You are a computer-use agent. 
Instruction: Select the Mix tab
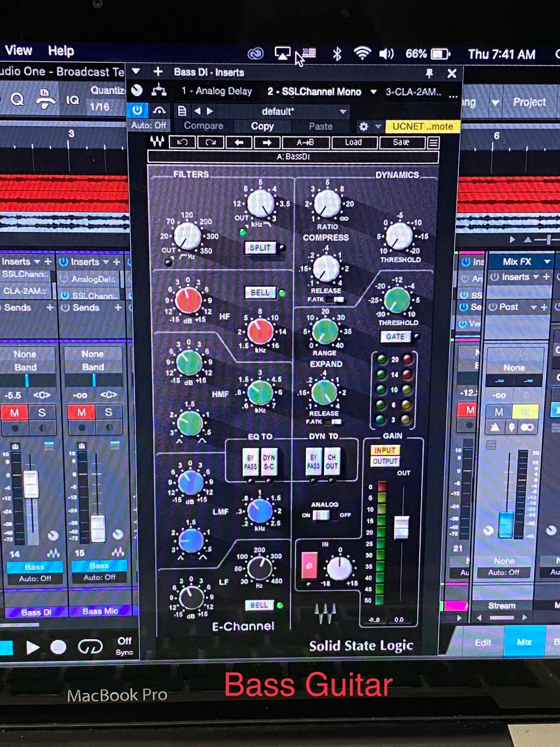coord(524,642)
